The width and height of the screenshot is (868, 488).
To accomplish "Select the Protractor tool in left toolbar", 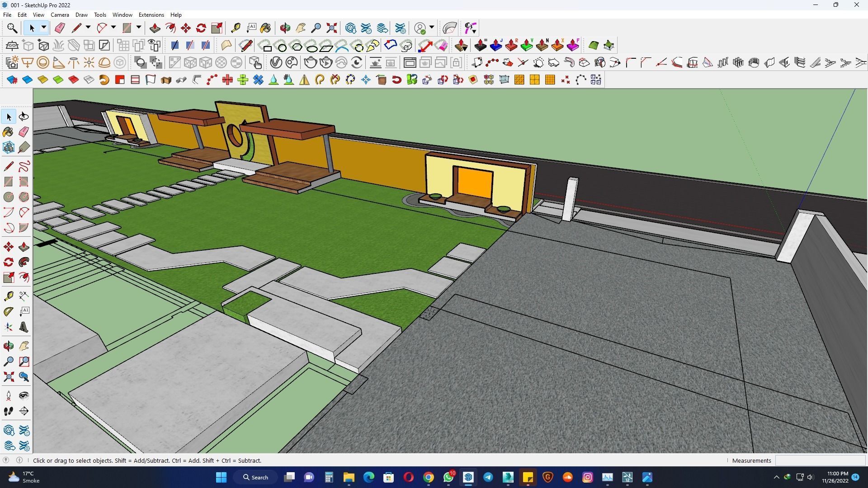I will click(9, 311).
